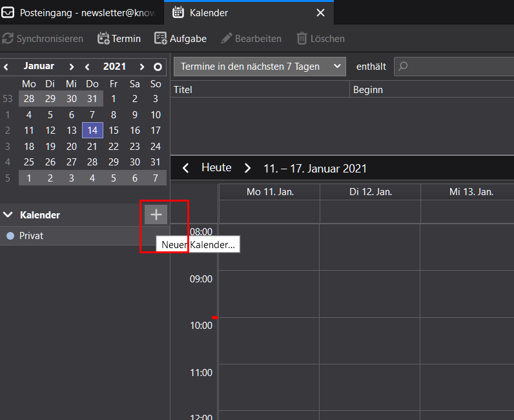Click the Privat calendar color dot

pos(10,236)
